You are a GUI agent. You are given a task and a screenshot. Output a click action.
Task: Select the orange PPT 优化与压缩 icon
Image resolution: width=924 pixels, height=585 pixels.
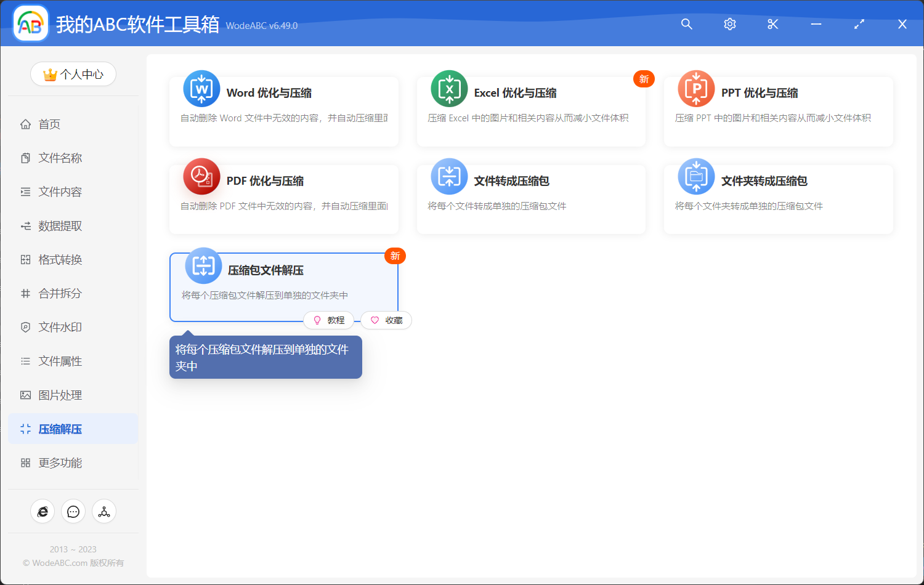click(696, 89)
